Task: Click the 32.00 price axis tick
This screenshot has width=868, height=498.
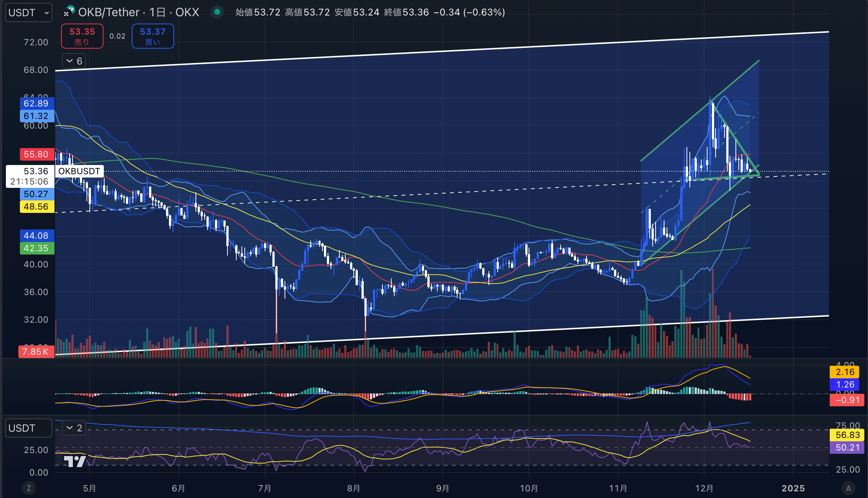Action: 36,320
